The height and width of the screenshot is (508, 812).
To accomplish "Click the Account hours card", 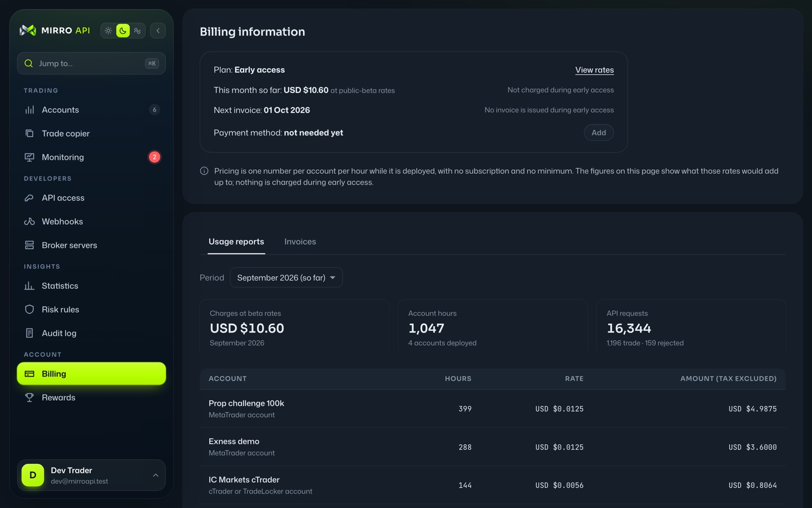I will [x=493, y=328].
